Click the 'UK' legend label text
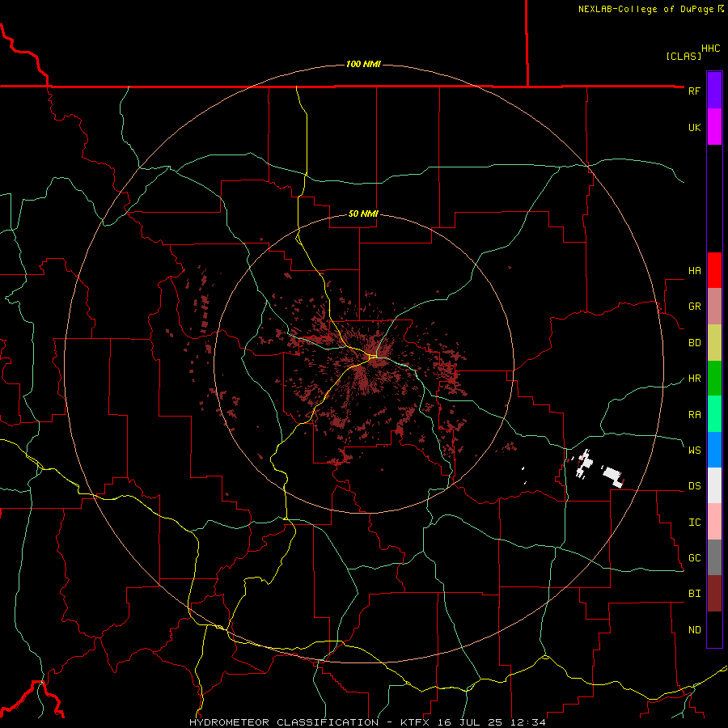Viewport: 728px width, 728px height. click(x=694, y=127)
